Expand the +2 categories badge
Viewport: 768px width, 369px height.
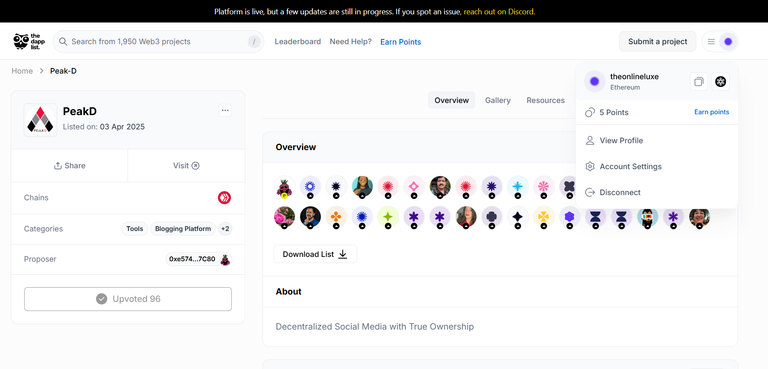225,229
